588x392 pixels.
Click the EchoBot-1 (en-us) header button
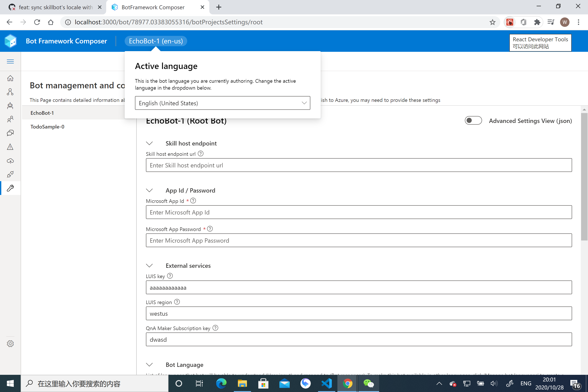tap(156, 41)
